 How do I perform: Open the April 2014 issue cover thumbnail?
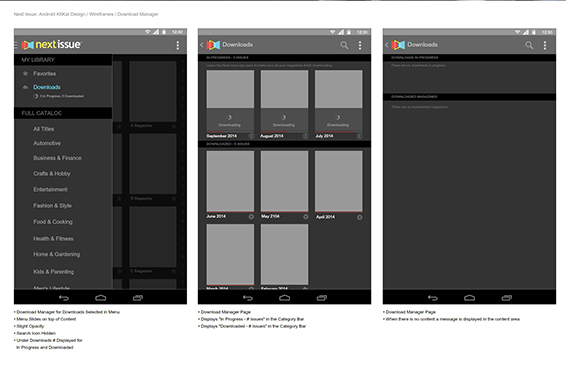(339, 181)
